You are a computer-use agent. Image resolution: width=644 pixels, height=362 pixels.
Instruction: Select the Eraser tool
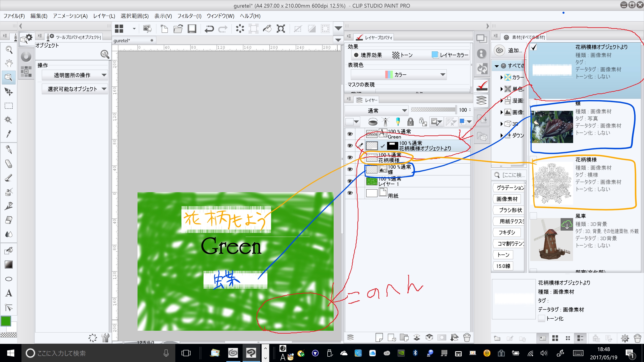pyautogui.click(x=9, y=220)
